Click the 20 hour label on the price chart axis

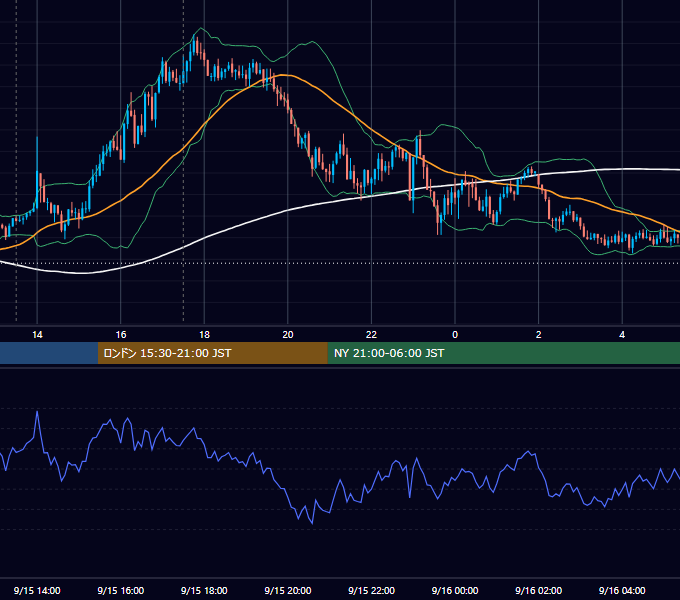(288, 335)
